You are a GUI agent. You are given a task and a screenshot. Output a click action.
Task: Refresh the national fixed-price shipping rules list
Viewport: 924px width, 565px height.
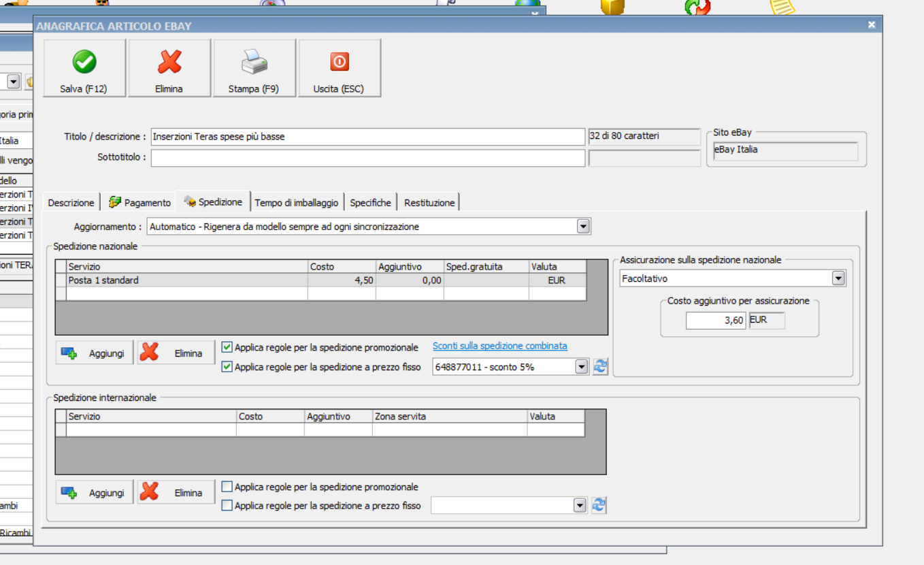point(599,367)
